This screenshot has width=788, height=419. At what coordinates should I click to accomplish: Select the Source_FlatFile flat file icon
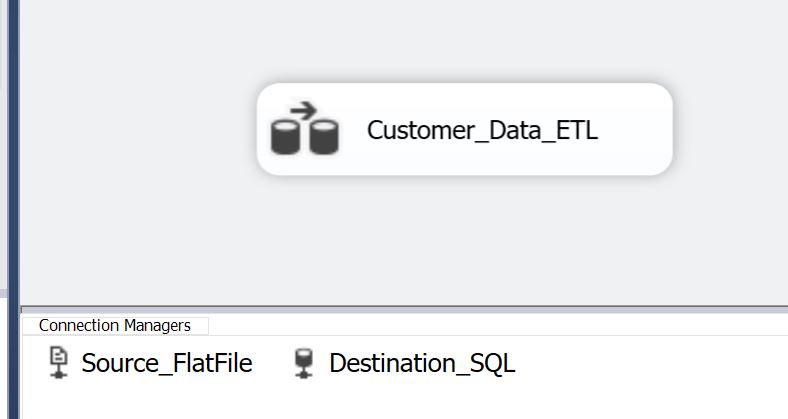[59, 362]
